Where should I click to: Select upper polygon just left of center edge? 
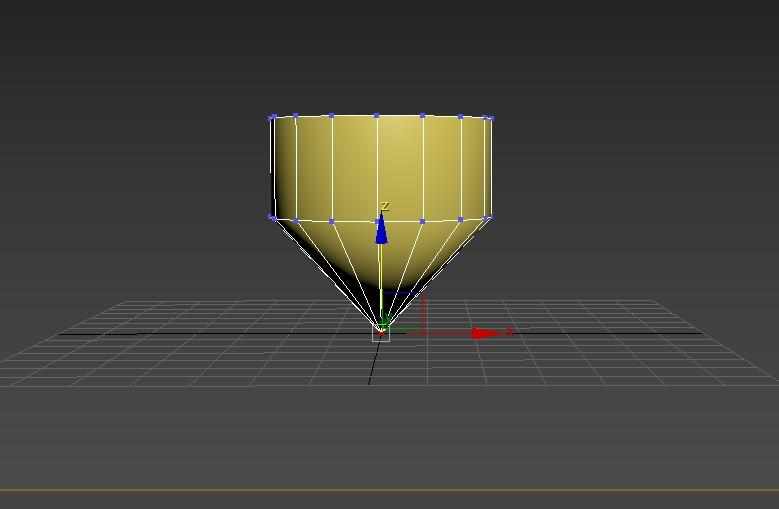(355, 167)
